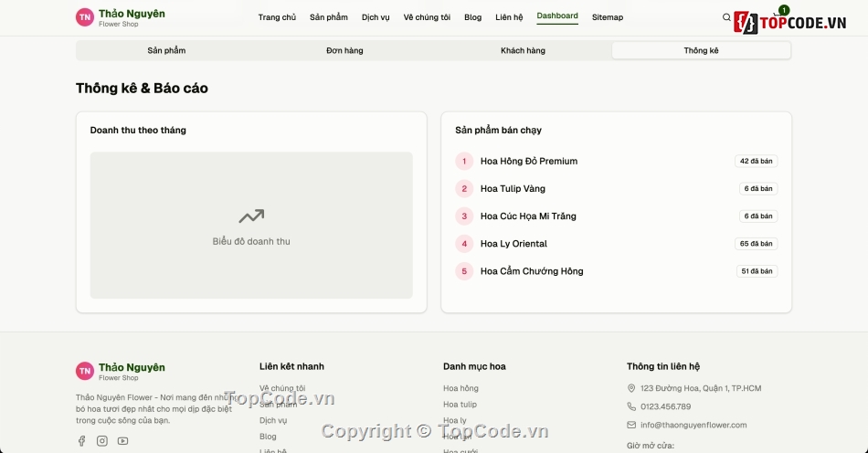Click Sản phẩm bán chạy heading
Image resolution: width=868 pixels, height=453 pixels.
(x=498, y=130)
